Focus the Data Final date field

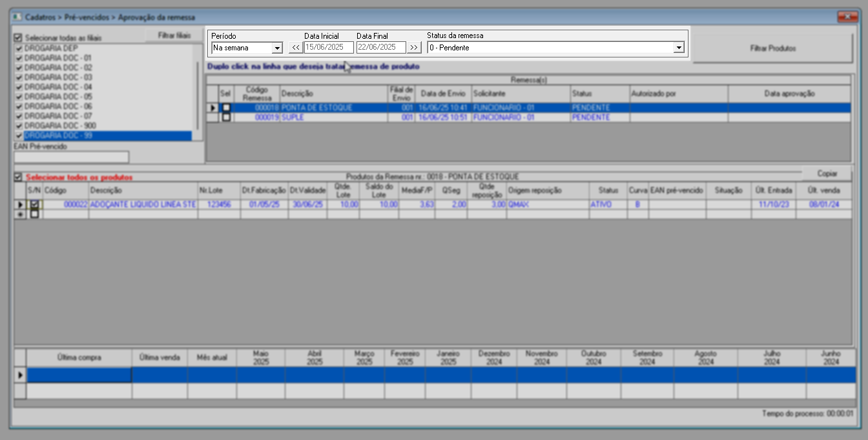(381, 48)
